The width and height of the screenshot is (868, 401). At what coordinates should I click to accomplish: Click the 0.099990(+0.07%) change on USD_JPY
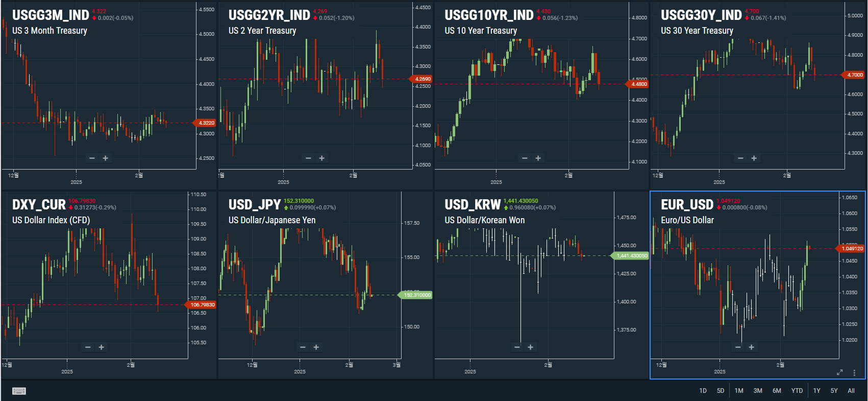click(x=312, y=207)
